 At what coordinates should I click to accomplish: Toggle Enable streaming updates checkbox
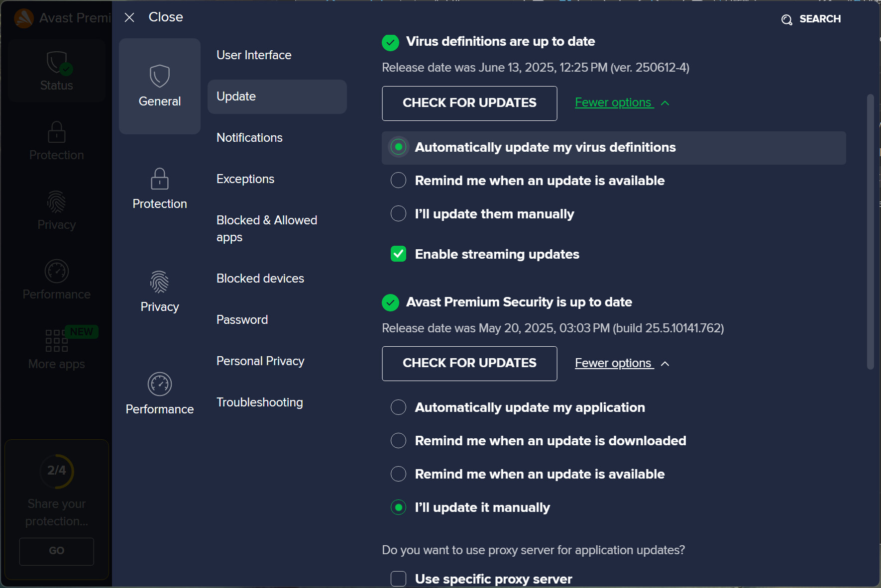[398, 254]
